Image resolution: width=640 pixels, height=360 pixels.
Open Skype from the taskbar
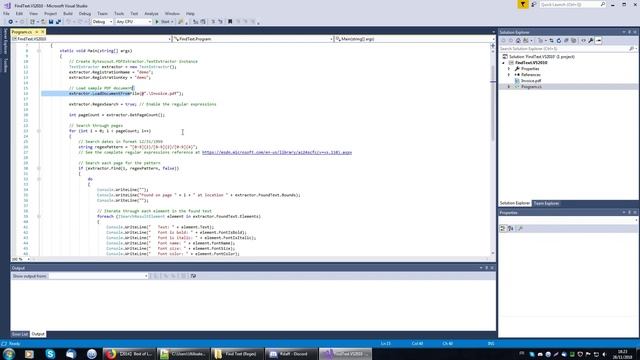tap(50, 354)
